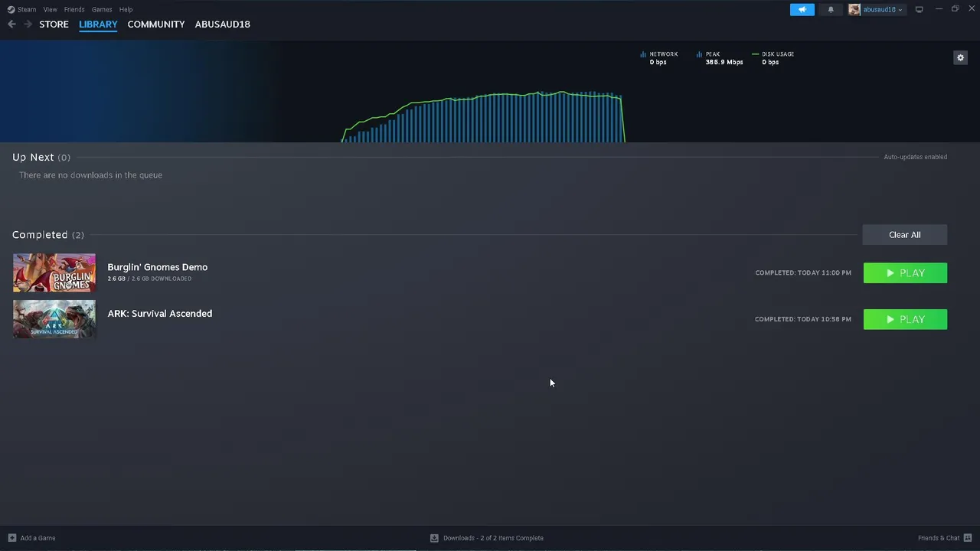Image resolution: width=980 pixels, height=551 pixels.
Task: Click the NETWORK 0 bps stat
Action: coord(659,58)
